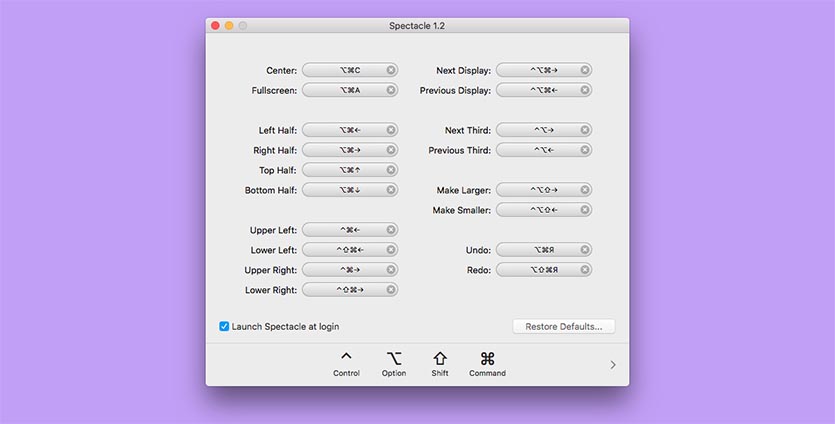Edit the Previous Third shortcut field
The height and width of the screenshot is (424, 835).
tap(544, 150)
